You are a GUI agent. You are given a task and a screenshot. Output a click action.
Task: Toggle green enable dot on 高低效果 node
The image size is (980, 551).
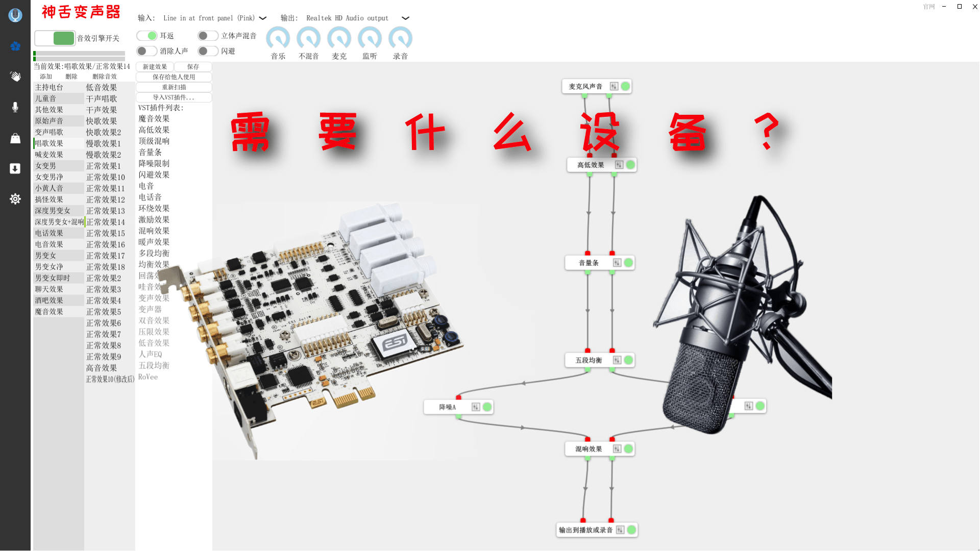coord(630,165)
